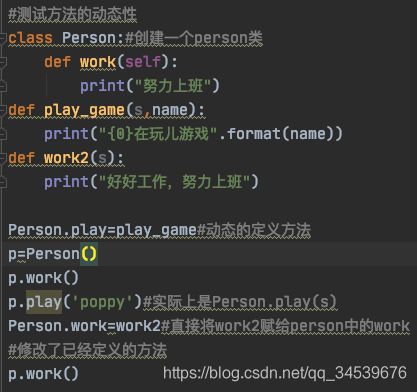Click the "name" parameter in play_game definition
Image resolution: width=417 pixels, height=392 pixels.
tap(170, 110)
